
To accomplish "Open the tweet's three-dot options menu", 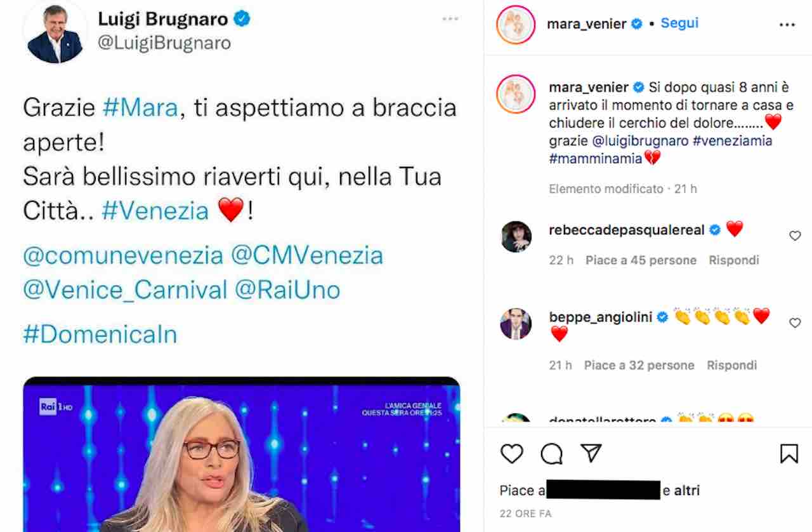I will click(x=450, y=19).
